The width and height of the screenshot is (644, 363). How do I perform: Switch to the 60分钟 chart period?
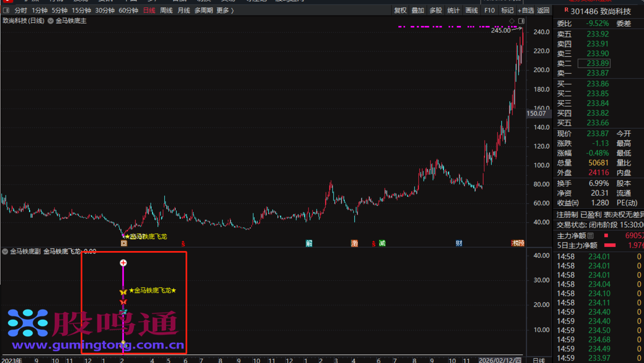click(x=128, y=10)
